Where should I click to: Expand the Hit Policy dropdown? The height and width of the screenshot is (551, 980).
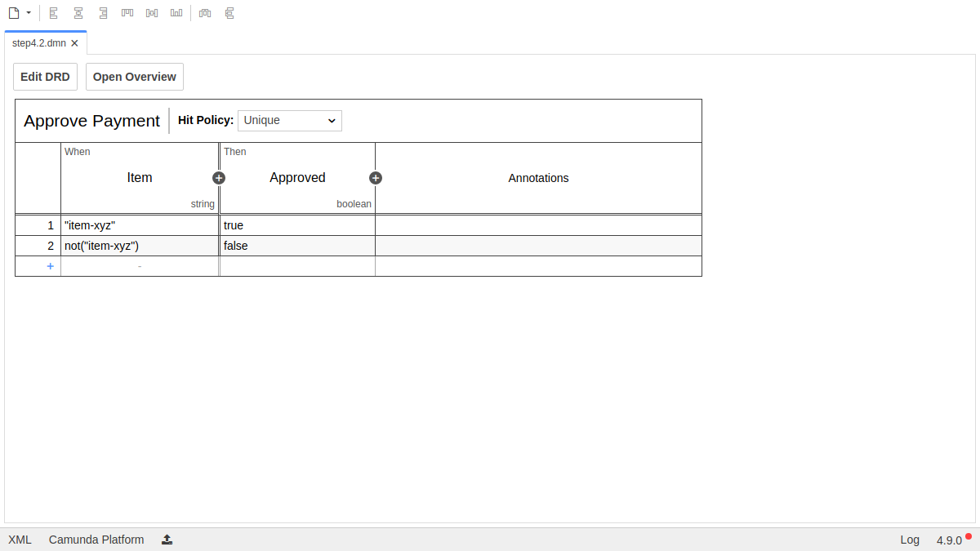pos(290,121)
